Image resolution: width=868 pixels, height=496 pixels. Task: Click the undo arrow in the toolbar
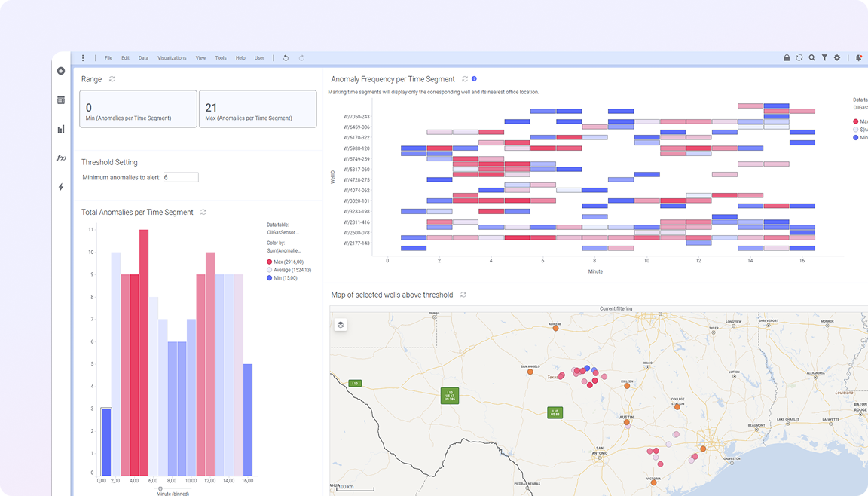pos(286,58)
